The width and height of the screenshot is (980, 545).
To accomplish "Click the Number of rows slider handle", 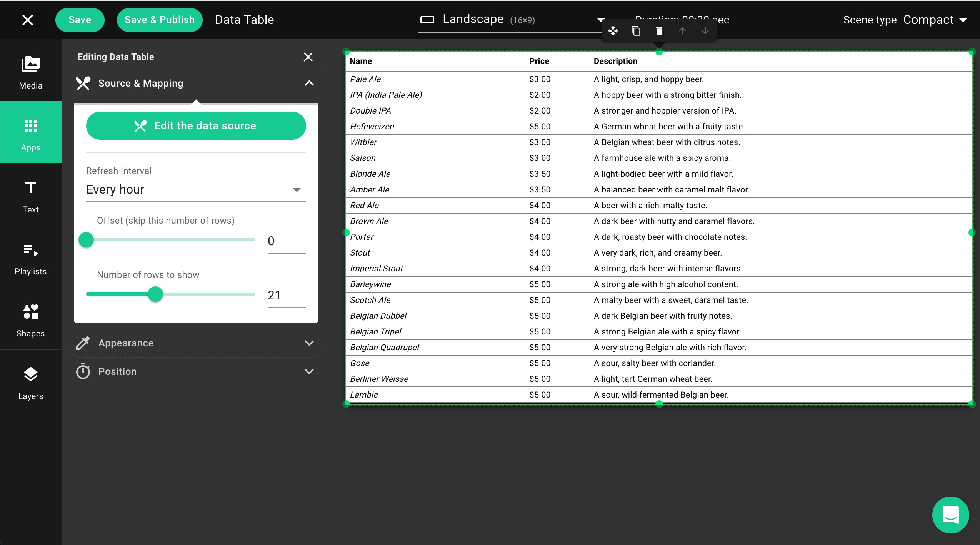I will click(x=155, y=294).
